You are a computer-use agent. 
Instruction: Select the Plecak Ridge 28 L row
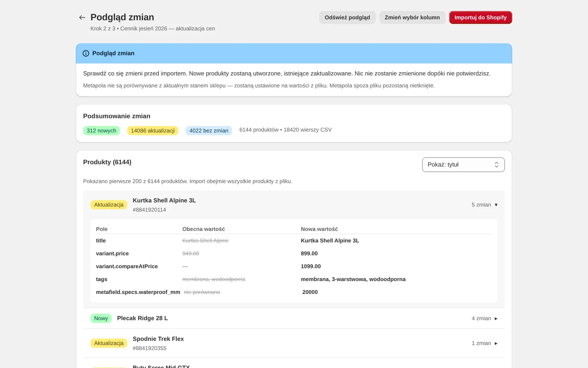pos(294,318)
